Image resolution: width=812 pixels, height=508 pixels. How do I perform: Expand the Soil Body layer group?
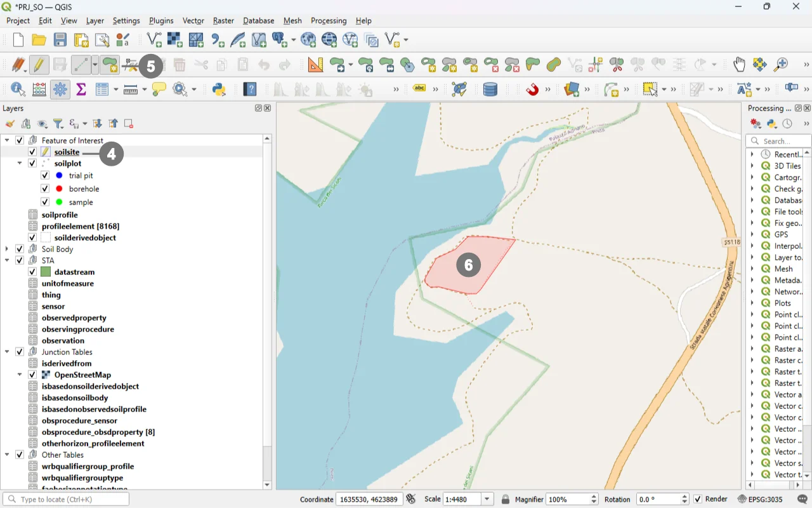pyautogui.click(x=7, y=249)
